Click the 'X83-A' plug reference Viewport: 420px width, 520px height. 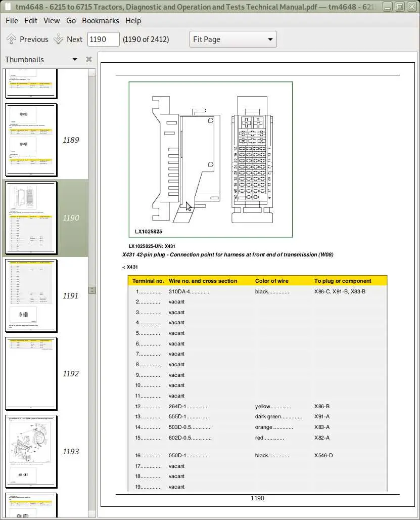pyautogui.click(x=322, y=427)
